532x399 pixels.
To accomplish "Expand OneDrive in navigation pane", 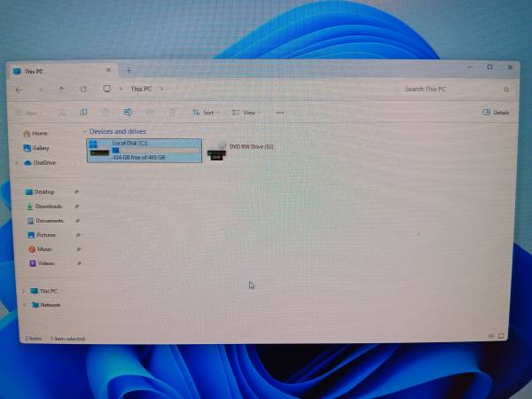I will [17, 163].
